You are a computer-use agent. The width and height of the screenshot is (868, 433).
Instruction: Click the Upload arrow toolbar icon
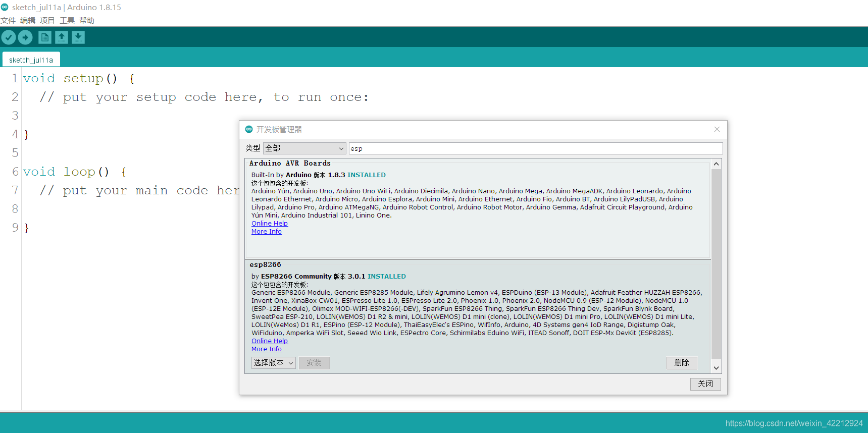coord(25,37)
